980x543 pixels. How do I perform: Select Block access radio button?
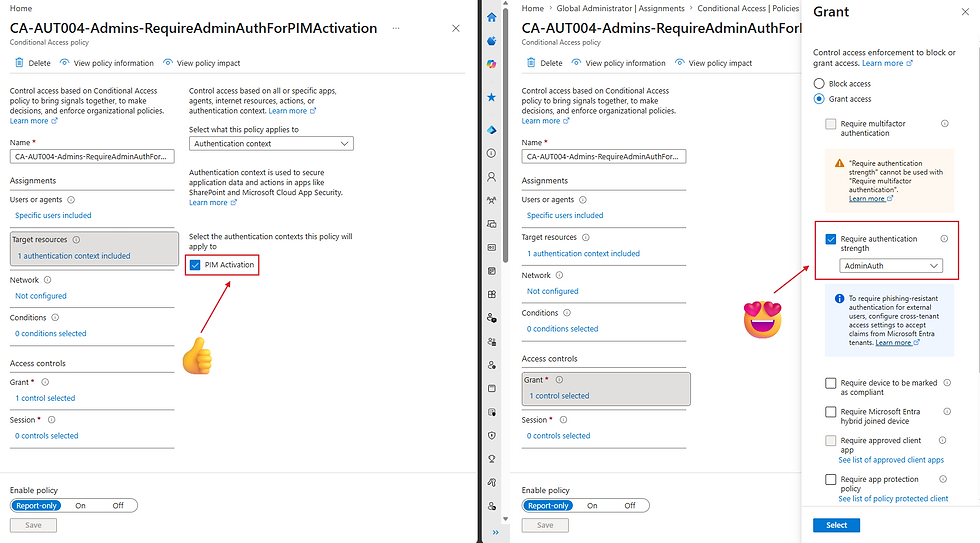(819, 83)
